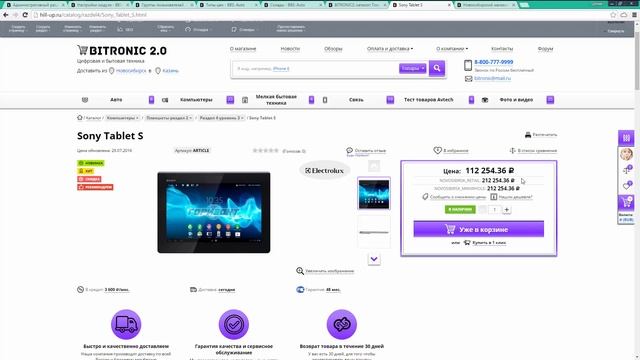Screen dimensions: 640x360
Task: Select the second tablet side-view thumbnail
Action: (374, 232)
